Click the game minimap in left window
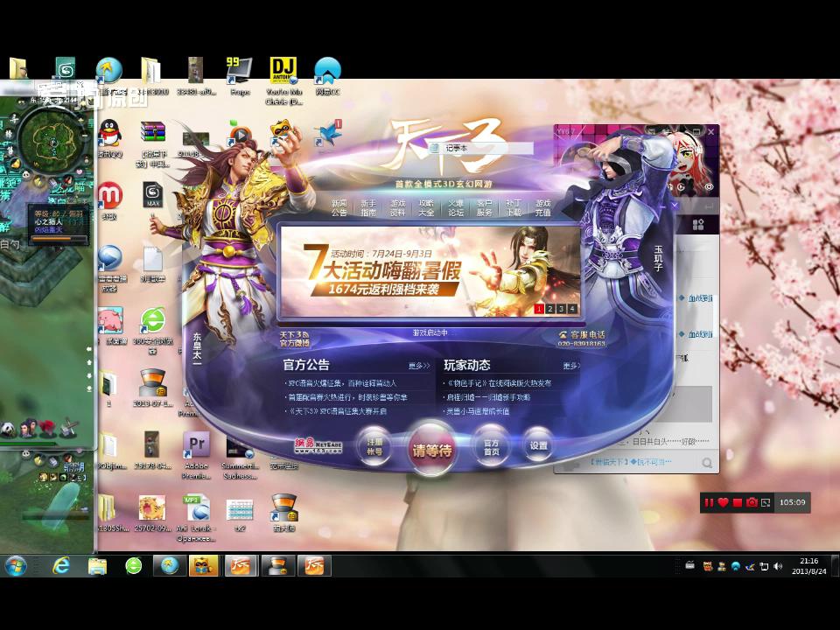This screenshot has width=840, height=630. (52, 140)
